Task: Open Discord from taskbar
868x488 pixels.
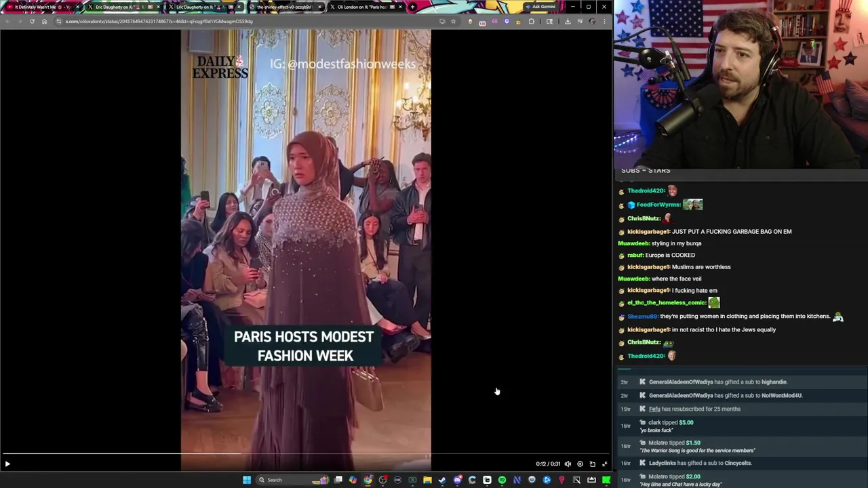Action: [458, 480]
